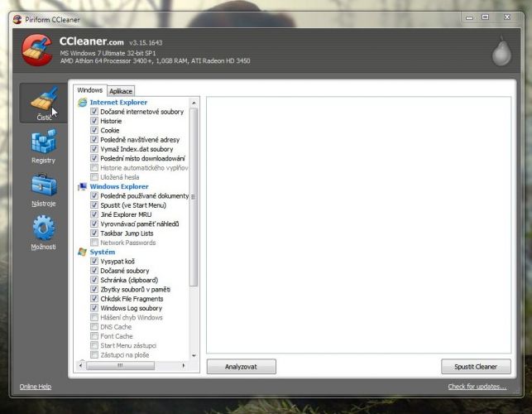Close the Piriform CCleaner window

pos(507,17)
